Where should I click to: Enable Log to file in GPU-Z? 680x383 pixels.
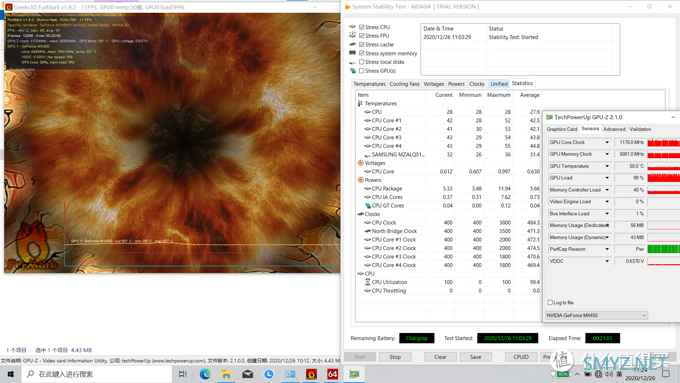(x=550, y=302)
